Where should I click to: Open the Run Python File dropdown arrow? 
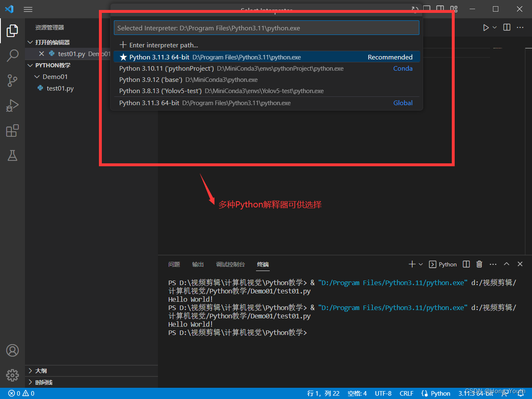[494, 27]
